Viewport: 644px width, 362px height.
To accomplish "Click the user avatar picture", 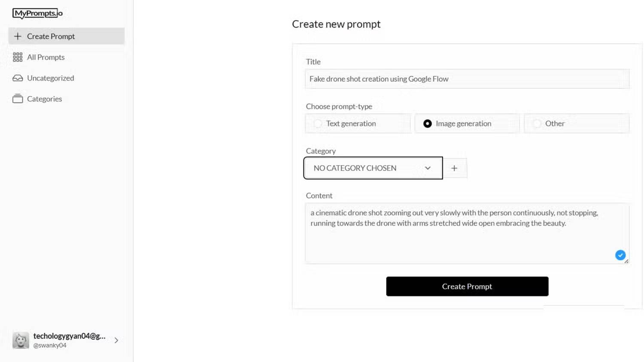I will 21,340.
